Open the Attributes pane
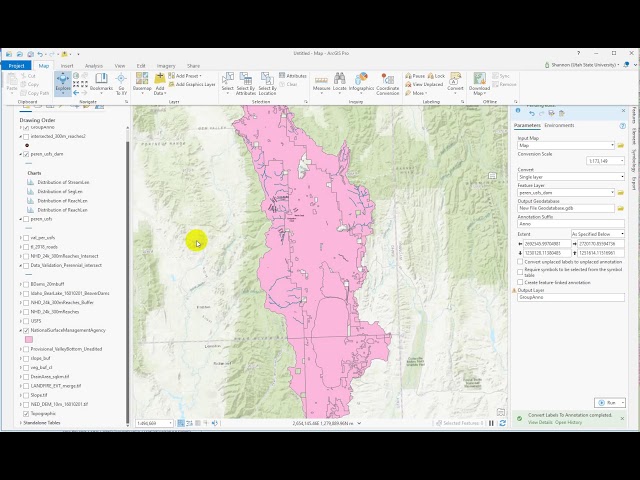Image resolution: width=640 pixels, height=480 pixels. (293, 76)
